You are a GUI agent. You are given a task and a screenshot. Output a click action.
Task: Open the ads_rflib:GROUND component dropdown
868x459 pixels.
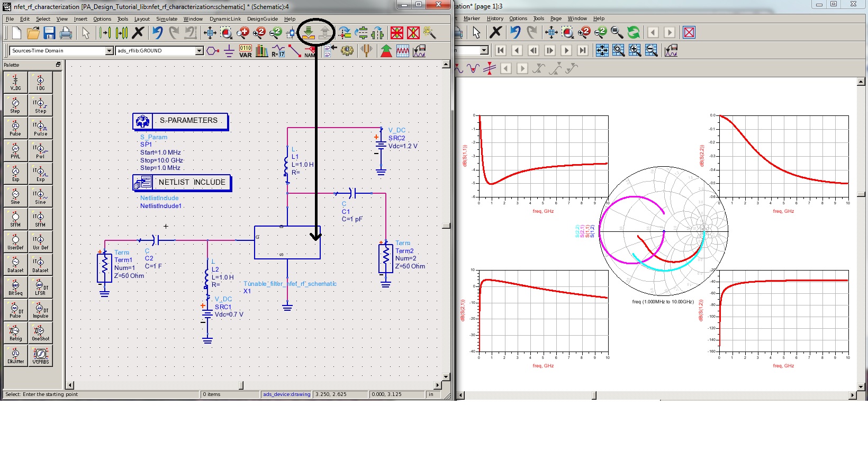pyautogui.click(x=200, y=51)
